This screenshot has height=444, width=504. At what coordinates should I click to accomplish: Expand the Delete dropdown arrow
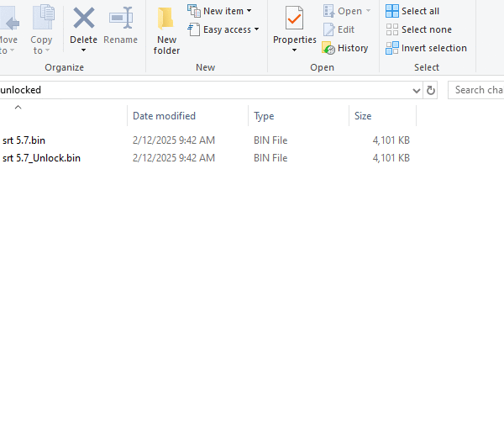(83, 50)
